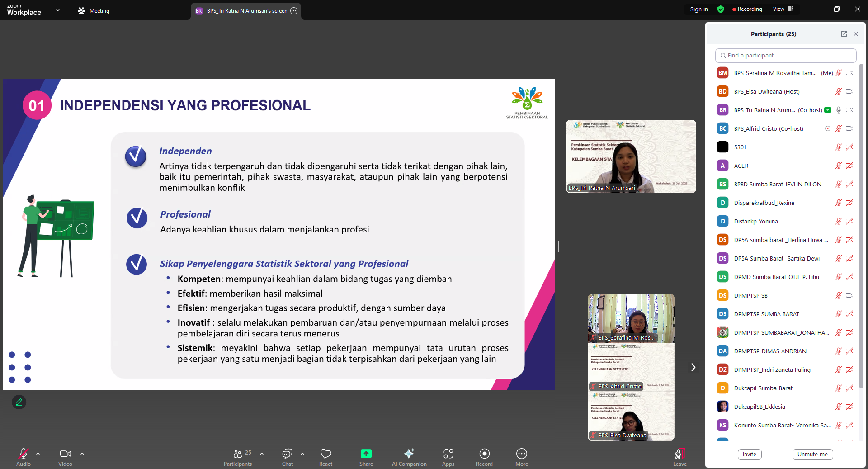Expand audio settings arrow next to Audio

click(38, 453)
